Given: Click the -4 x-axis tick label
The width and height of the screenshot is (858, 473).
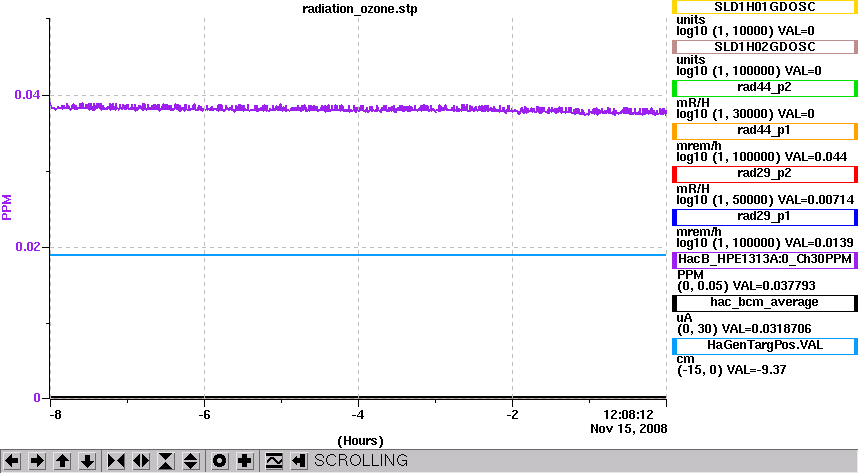Looking at the screenshot, I should [358, 415].
